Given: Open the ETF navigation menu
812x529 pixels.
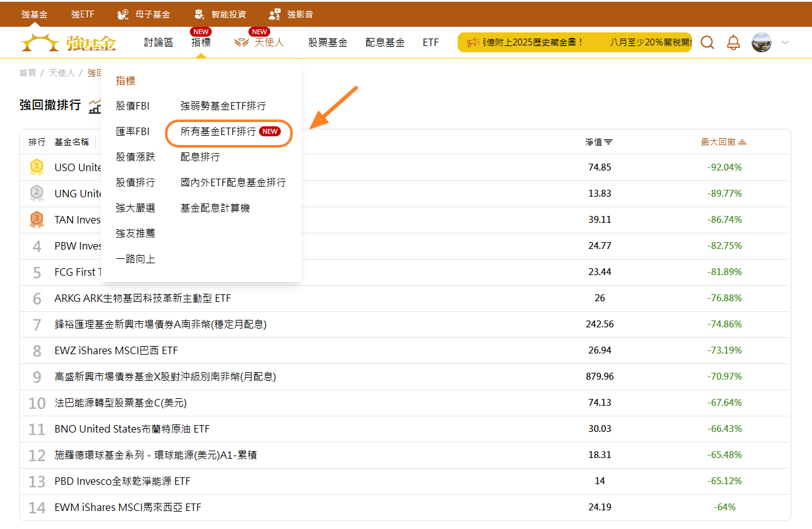Looking at the screenshot, I should pyautogui.click(x=430, y=42).
